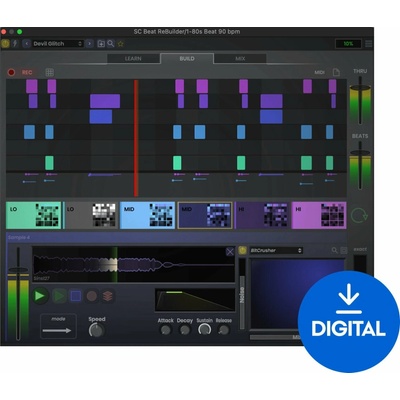Viewport: 400px width, 400px height.
Task: Mark the preset as favorite with the star
Action: [x=121, y=44]
